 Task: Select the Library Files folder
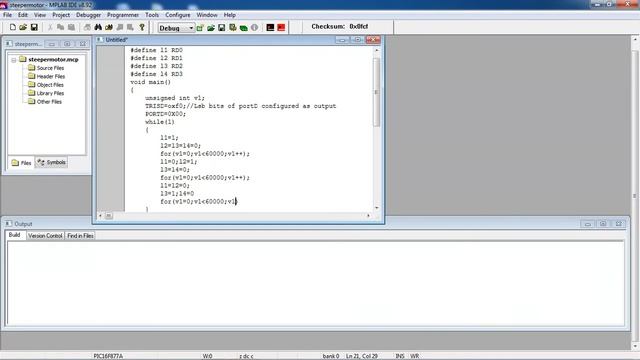(50, 93)
